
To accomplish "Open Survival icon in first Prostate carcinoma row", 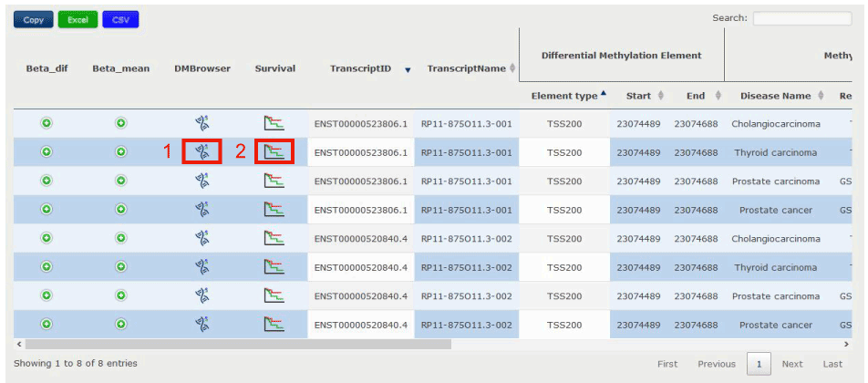I will 274,181.
